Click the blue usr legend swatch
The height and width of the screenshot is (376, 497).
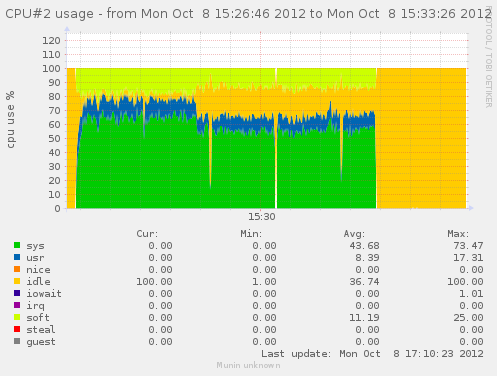17,257
